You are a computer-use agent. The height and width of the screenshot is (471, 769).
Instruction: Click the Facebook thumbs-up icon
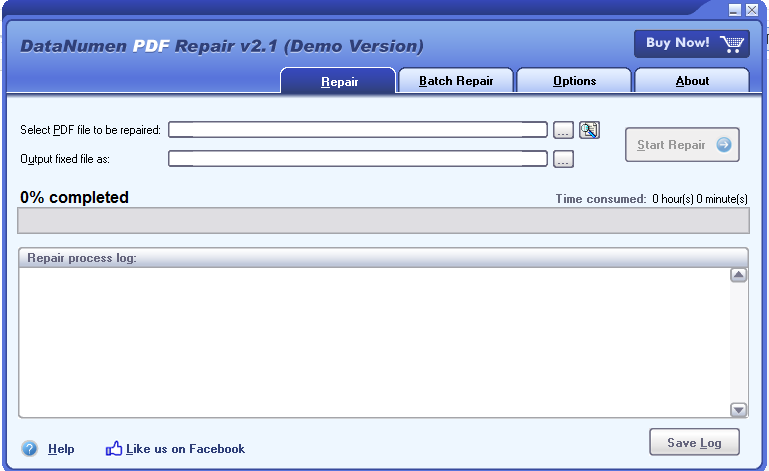[114, 448]
